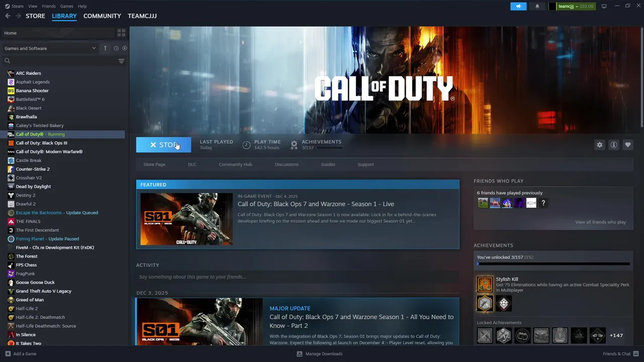
Task: Open game settings gear icon
Action: [x=600, y=145]
